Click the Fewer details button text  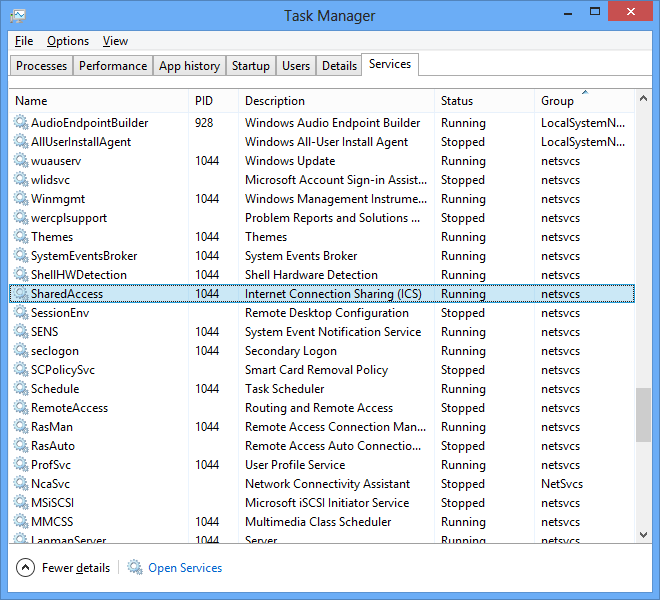76,568
